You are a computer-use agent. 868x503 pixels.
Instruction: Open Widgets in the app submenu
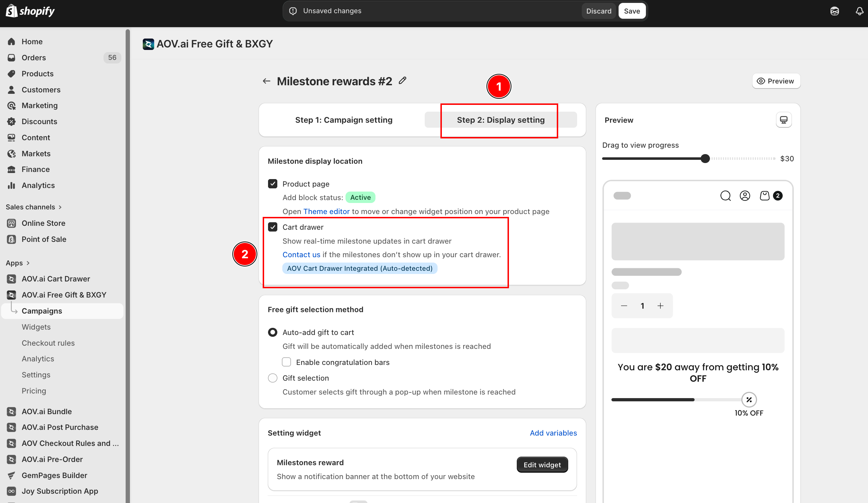(36, 327)
